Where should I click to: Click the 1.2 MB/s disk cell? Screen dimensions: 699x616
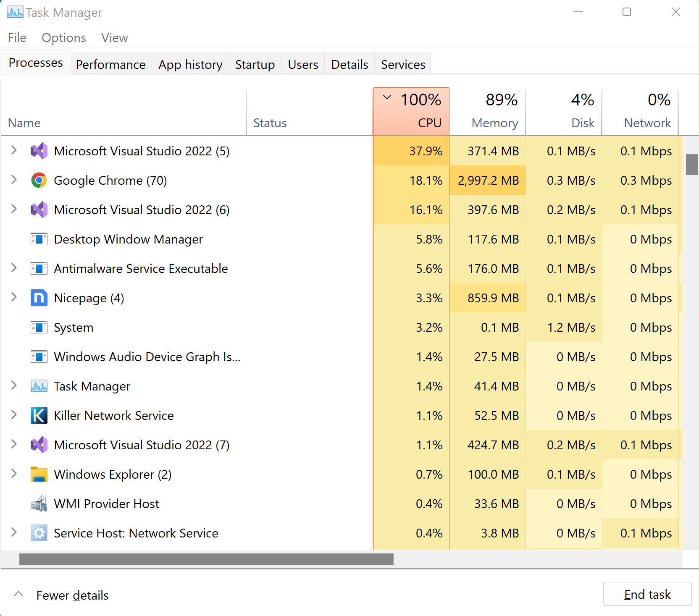pyautogui.click(x=564, y=327)
